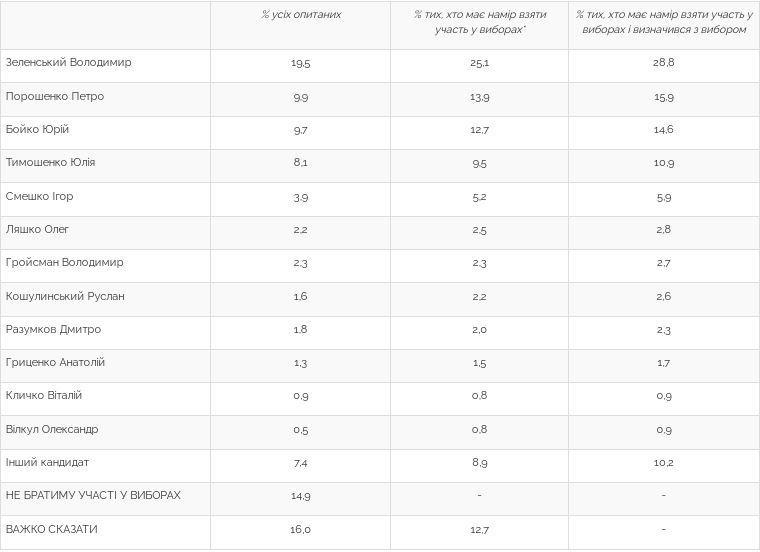Click the 'Вілкул Олександр' candidate name
Viewport: 760px width, 552px height.
click(52, 430)
